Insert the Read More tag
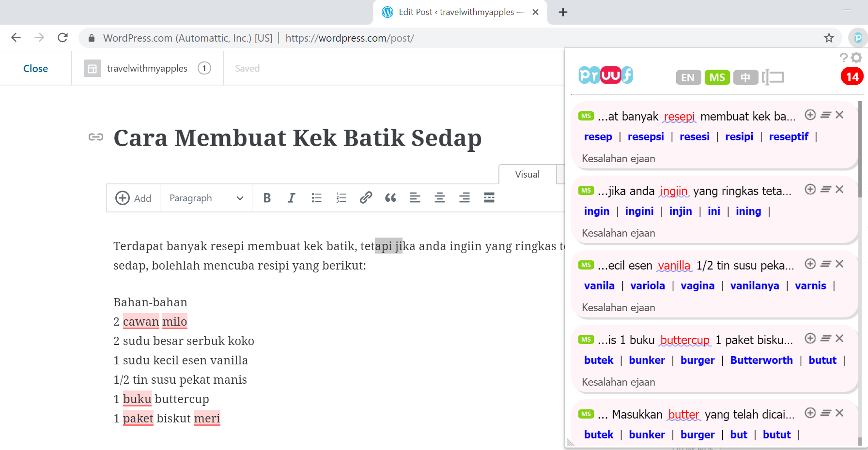This screenshot has width=868, height=450. tap(489, 197)
